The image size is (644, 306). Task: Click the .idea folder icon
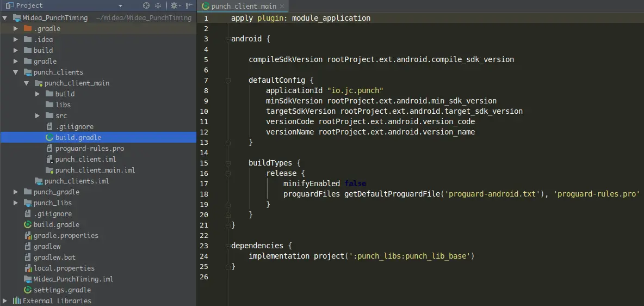tap(28, 40)
